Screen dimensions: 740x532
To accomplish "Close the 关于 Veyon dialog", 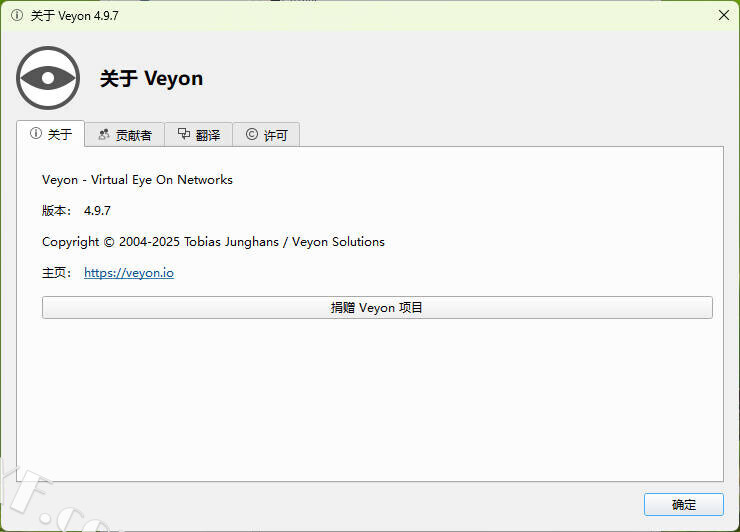I will [723, 15].
